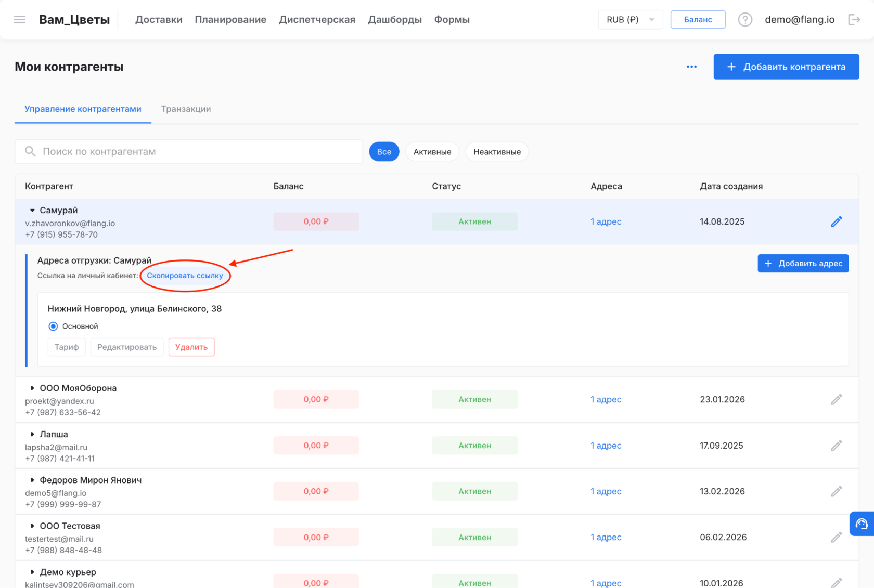The height and width of the screenshot is (588, 874).
Task: Click the Вам_Цветы logo title
Action: point(74,20)
